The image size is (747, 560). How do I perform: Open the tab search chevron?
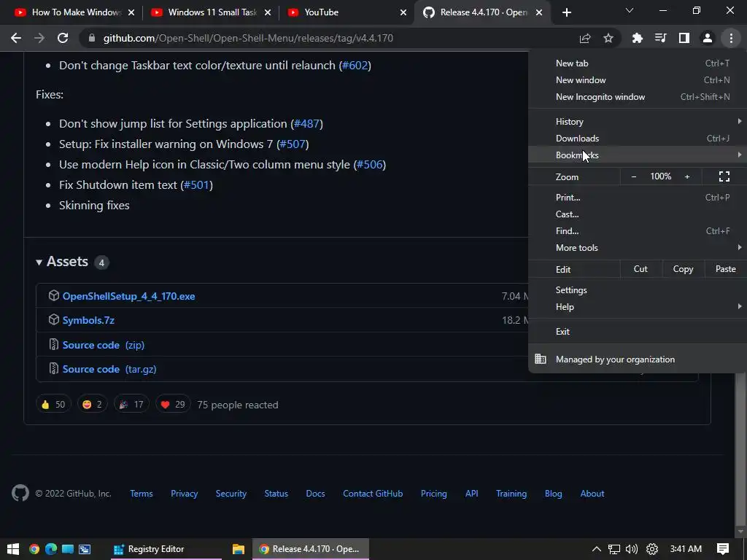pyautogui.click(x=630, y=10)
